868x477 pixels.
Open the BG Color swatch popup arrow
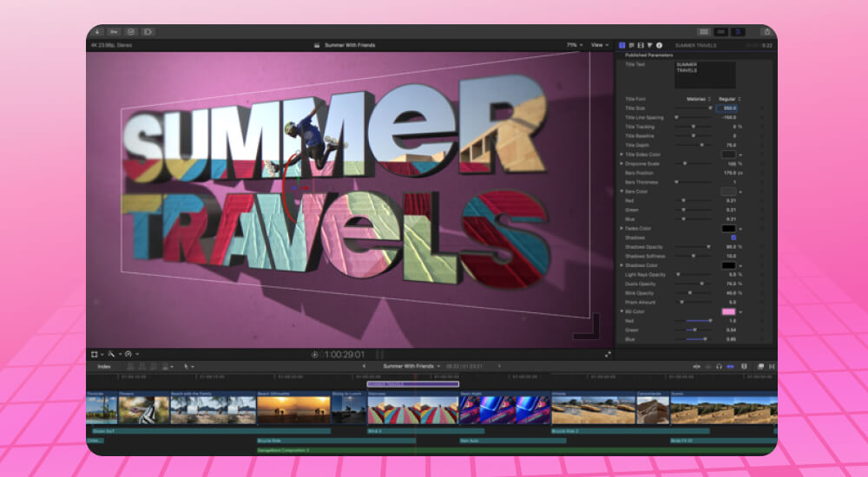[x=740, y=312]
